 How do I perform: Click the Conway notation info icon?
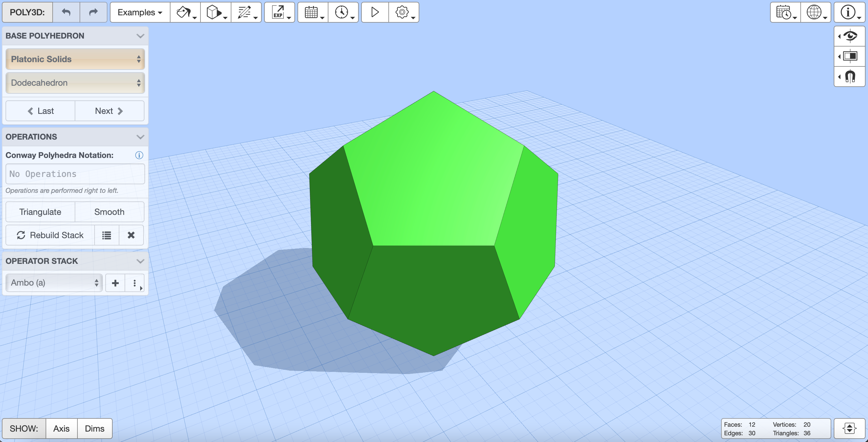tap(139, 155)
